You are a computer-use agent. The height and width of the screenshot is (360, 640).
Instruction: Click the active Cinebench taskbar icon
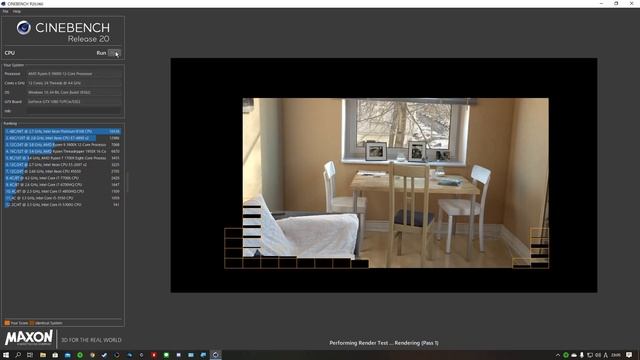point(216,355)
